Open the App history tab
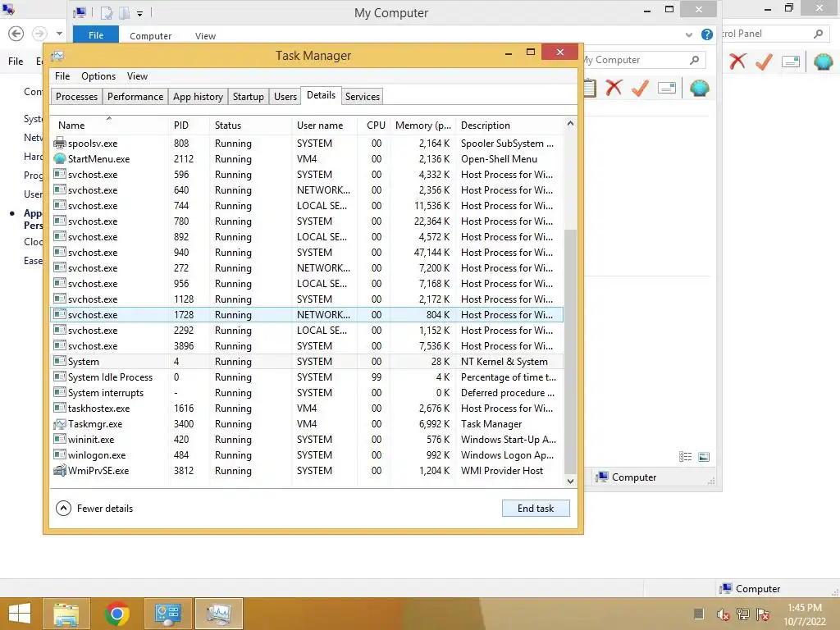The width and height of the screenshot is (840, 630). click(x=198, y=97)
